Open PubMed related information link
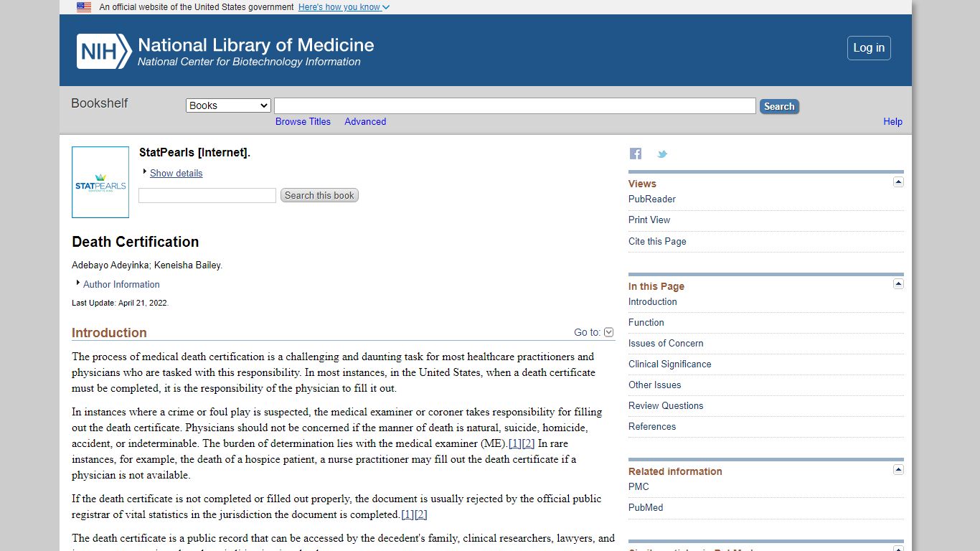 tap(646, 507)
